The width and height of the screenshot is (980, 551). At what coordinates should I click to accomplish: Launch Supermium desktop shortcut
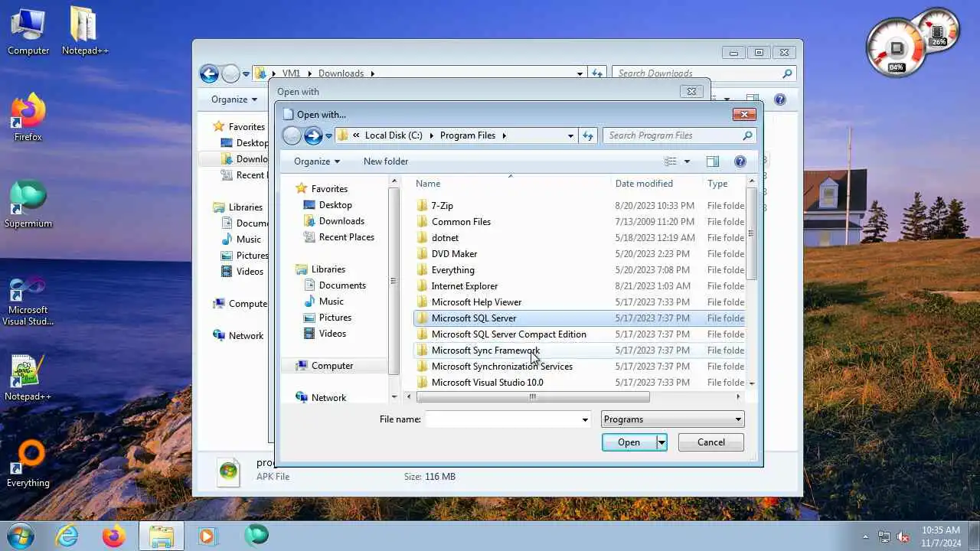point(28,204)
